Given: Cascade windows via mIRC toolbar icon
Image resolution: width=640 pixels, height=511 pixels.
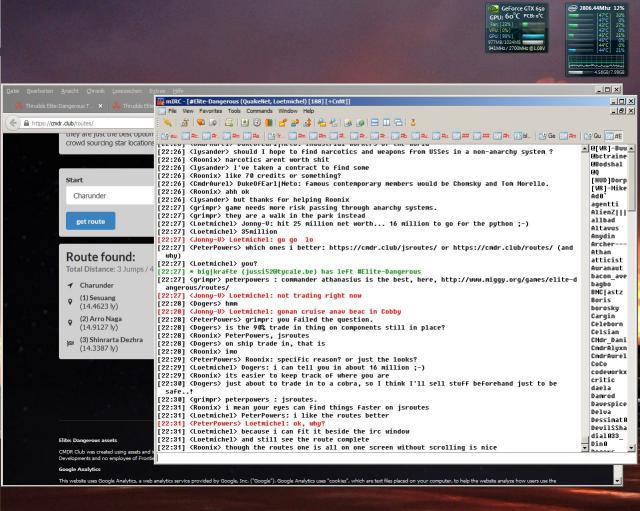Looking at the screenshot, I should [x=398, y=122].
